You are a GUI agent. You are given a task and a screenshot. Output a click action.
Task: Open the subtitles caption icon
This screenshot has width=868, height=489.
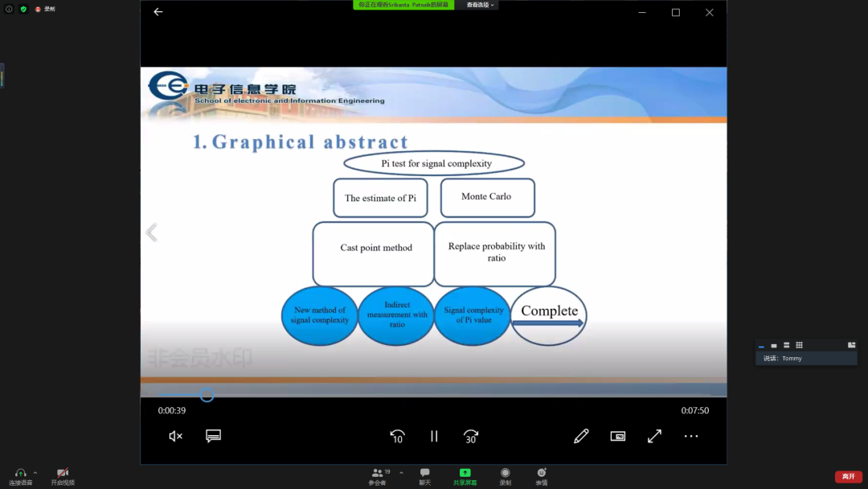pos(213,436)
